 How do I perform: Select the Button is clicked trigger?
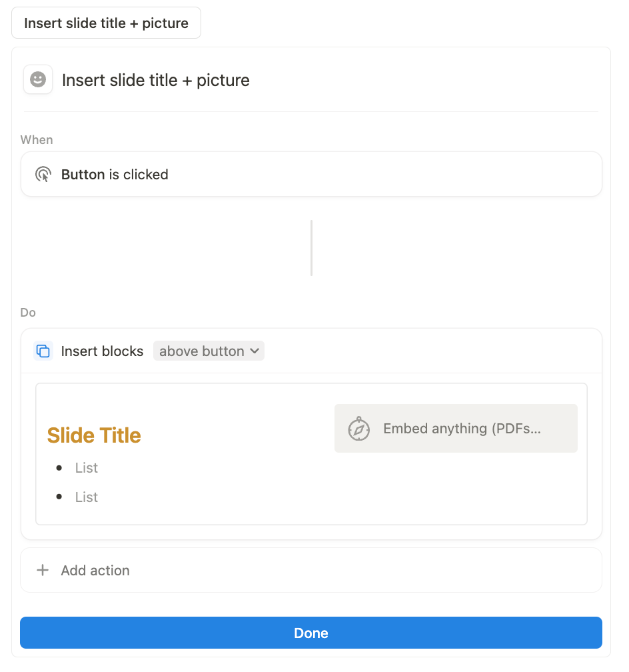(x=311, y=174)
